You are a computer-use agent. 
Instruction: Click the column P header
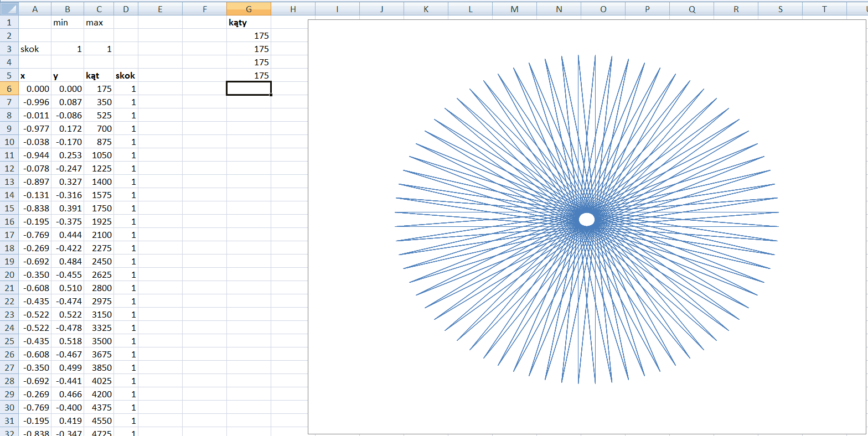[647, 9]
